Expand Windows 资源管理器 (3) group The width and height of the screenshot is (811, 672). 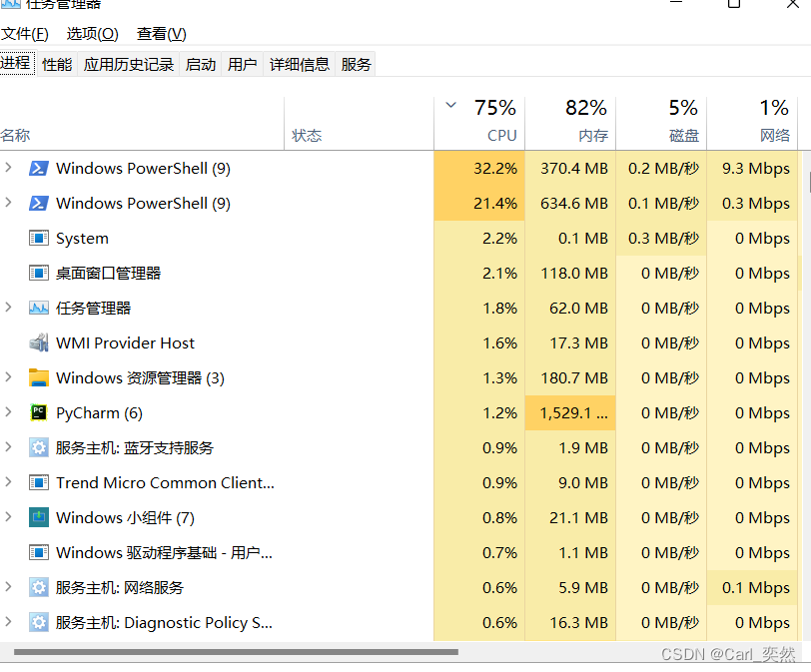click(x=8, y=377)
